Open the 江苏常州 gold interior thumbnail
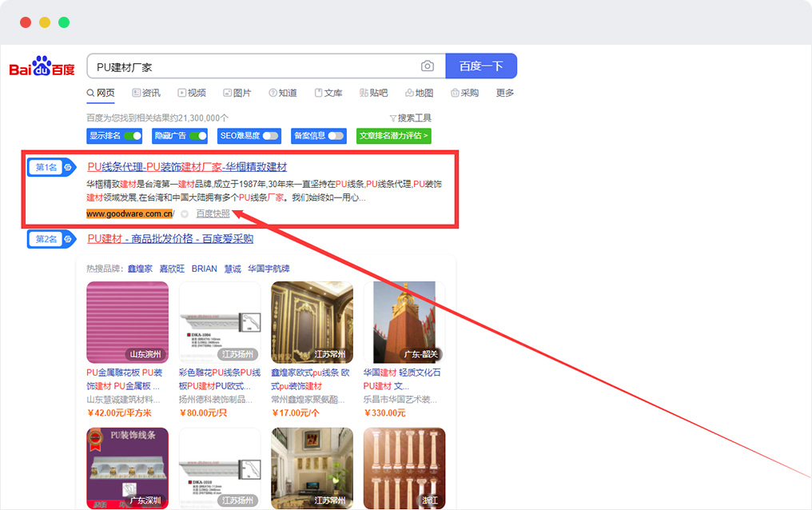This screenshot has width=812, height=510. tap(312, 322)
